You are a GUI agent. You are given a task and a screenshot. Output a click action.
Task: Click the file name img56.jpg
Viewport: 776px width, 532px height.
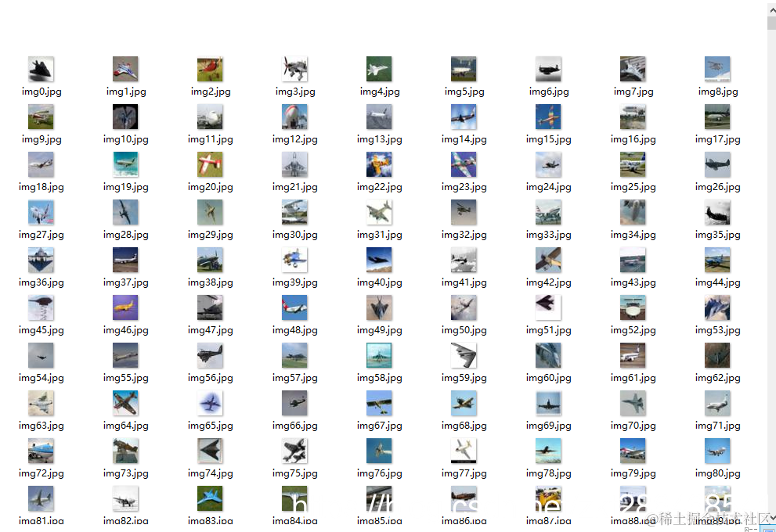211,378
